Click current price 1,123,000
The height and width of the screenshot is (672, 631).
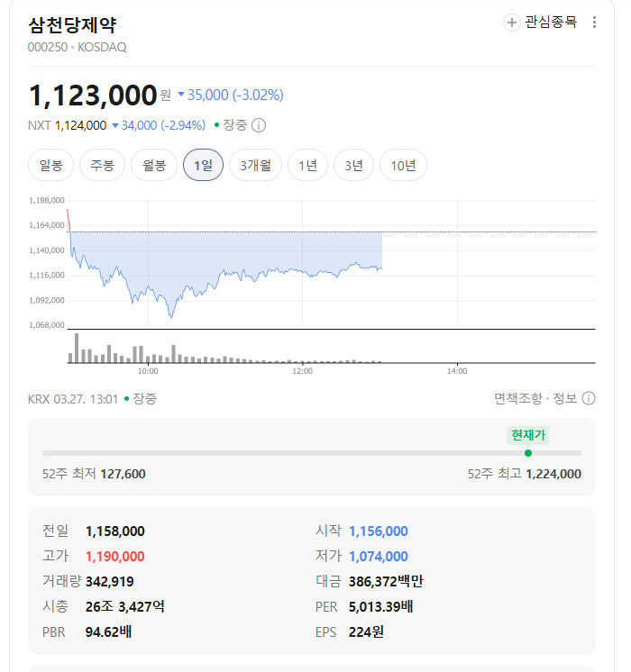click(x=93, y=95)
